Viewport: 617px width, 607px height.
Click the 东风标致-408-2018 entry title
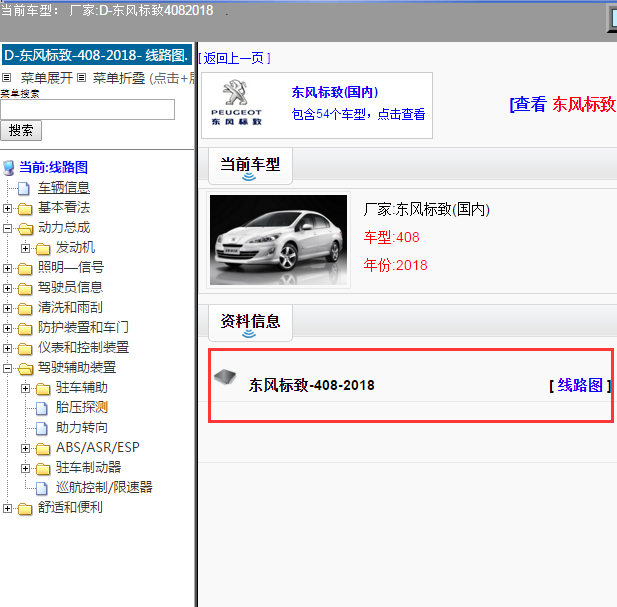pyautogui.click(x=312, y=386)
